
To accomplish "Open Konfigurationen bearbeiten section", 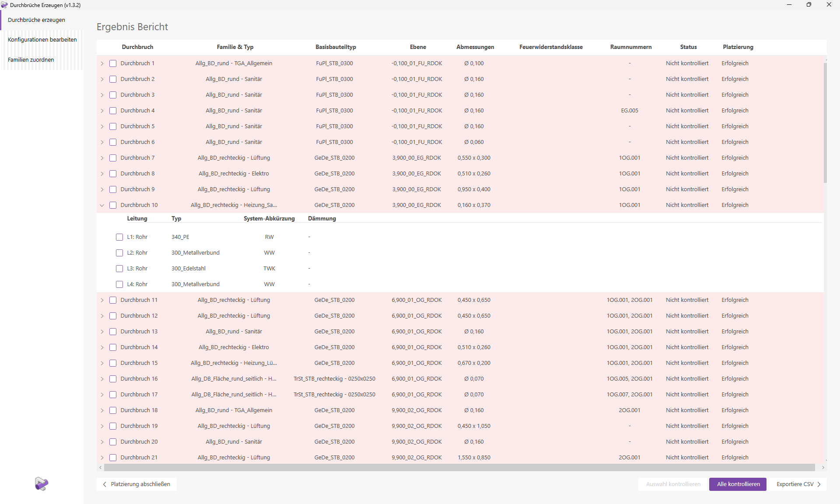I will (x=42, y=40).
